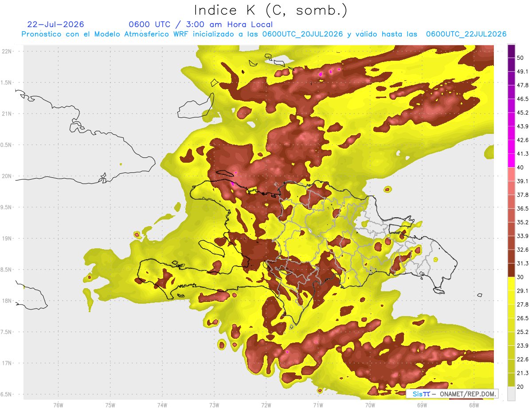Select the 73W longitude axis label
The image size is (532, 411).
[214, 405]
